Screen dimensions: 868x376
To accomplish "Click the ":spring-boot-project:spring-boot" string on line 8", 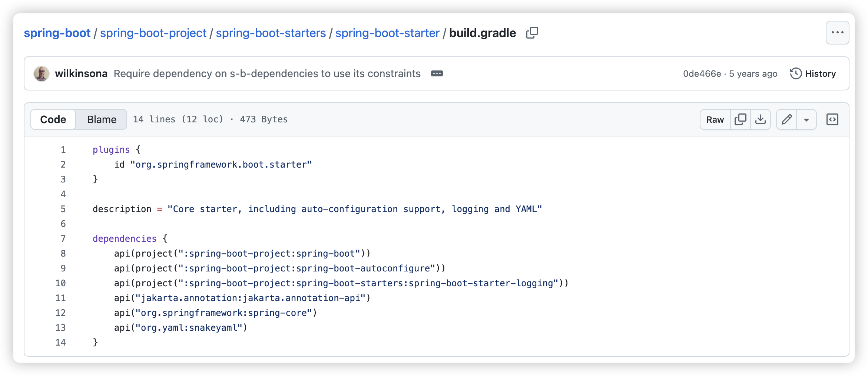I will [x=269, y=254].
